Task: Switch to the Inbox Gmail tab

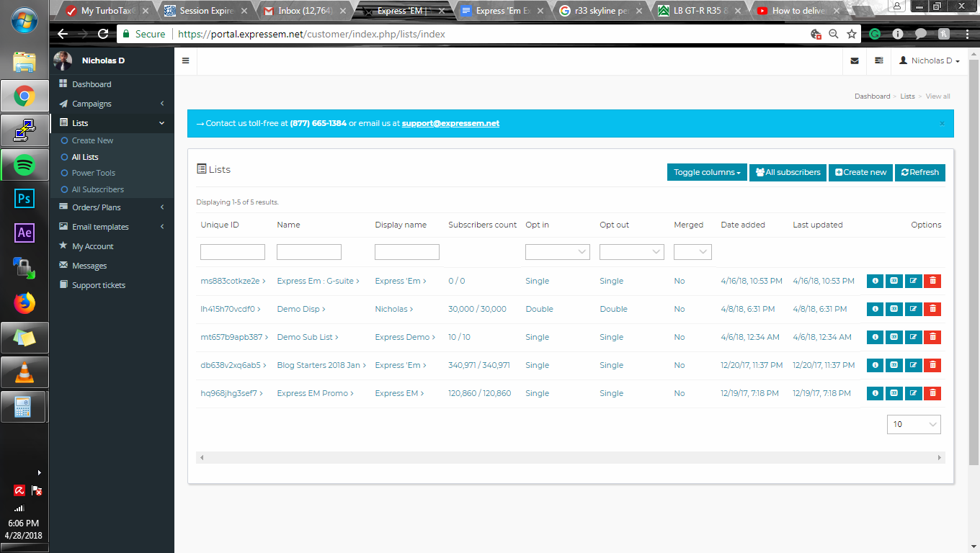Action: 306,11
